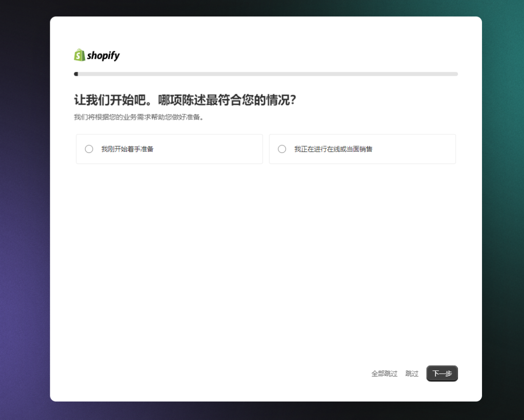Screen dimensions: 524x420
Task: Click the progress bar indicator dot
Action: click(77, 74)
